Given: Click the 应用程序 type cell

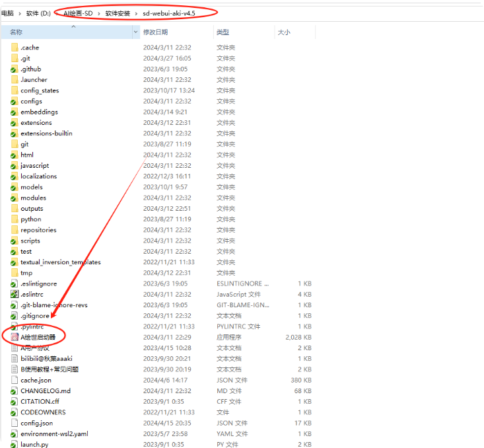Looking at the screenshot, I should click(228, 338).
